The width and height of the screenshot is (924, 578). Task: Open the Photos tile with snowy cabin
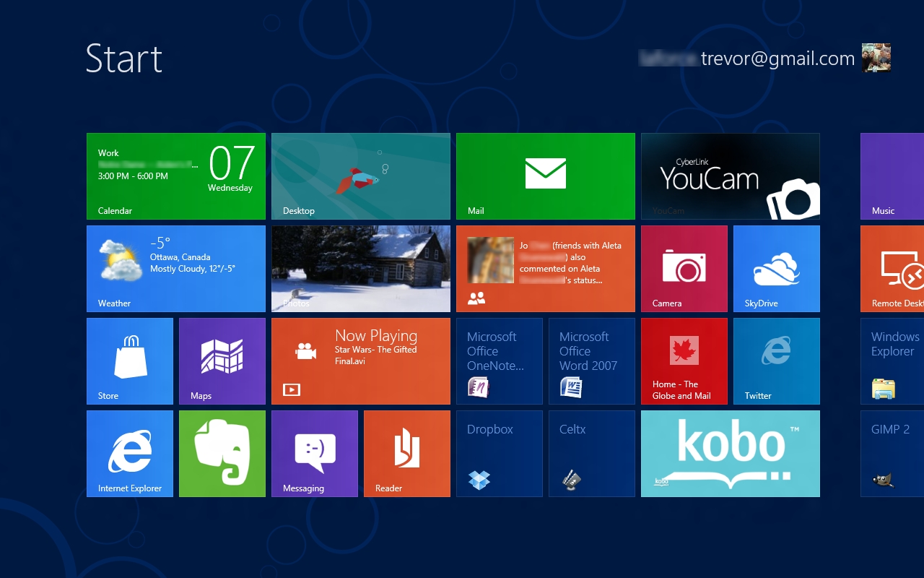coord(361,269)
